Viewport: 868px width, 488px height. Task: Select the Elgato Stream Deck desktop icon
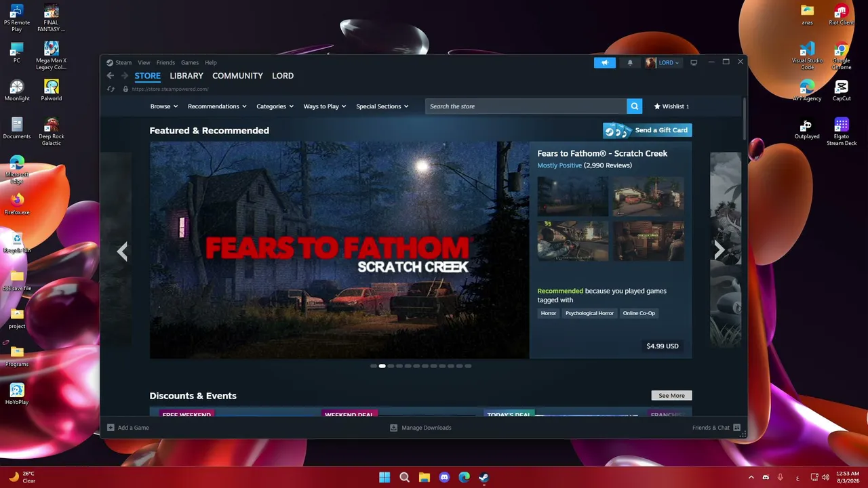pos(842,131)
